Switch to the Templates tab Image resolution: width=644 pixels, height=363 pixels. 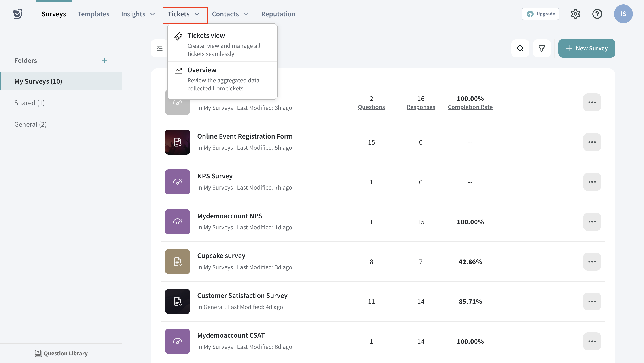tap(93, 14)
